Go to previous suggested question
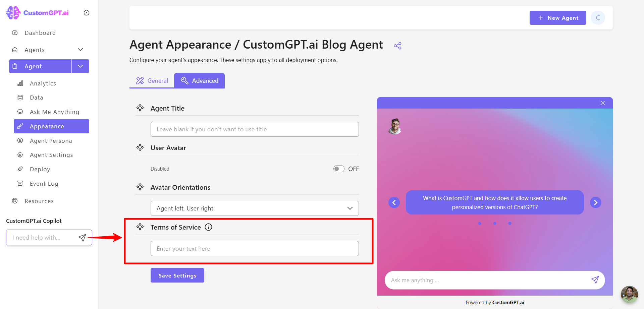The image size is (644, 309). [x=394, y=202]
